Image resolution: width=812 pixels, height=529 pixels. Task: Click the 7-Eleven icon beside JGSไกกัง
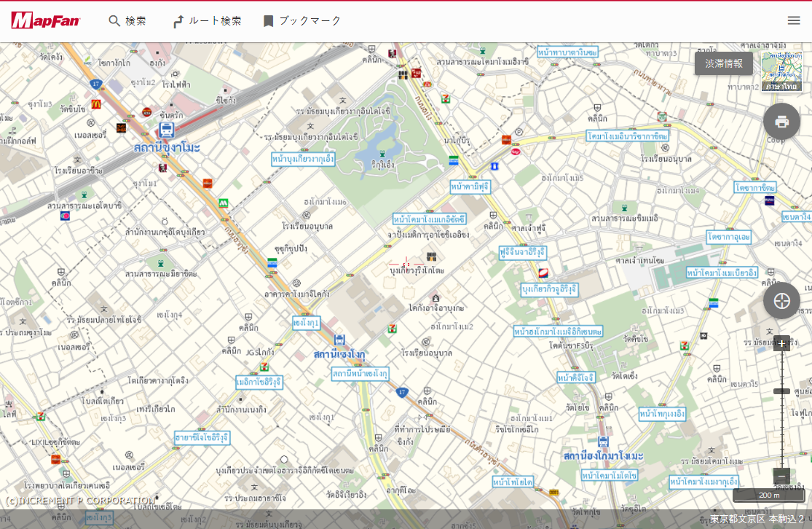[x=264, y=367]
